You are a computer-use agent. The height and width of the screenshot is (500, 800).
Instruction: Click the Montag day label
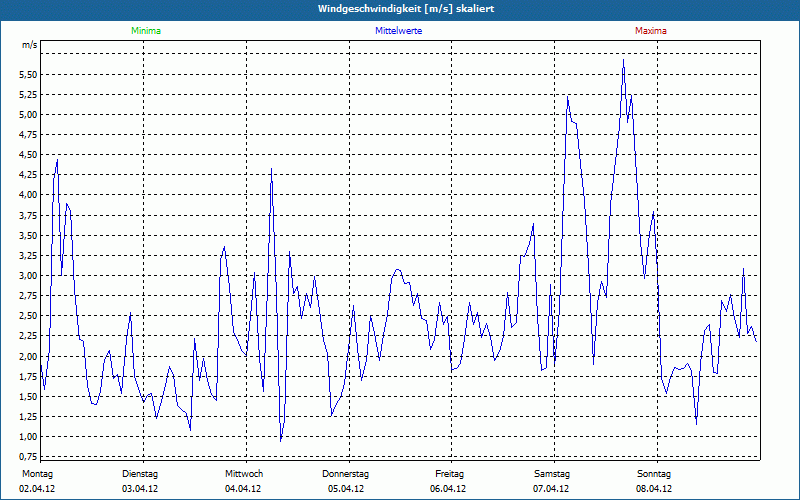click(x=37, y=474)
